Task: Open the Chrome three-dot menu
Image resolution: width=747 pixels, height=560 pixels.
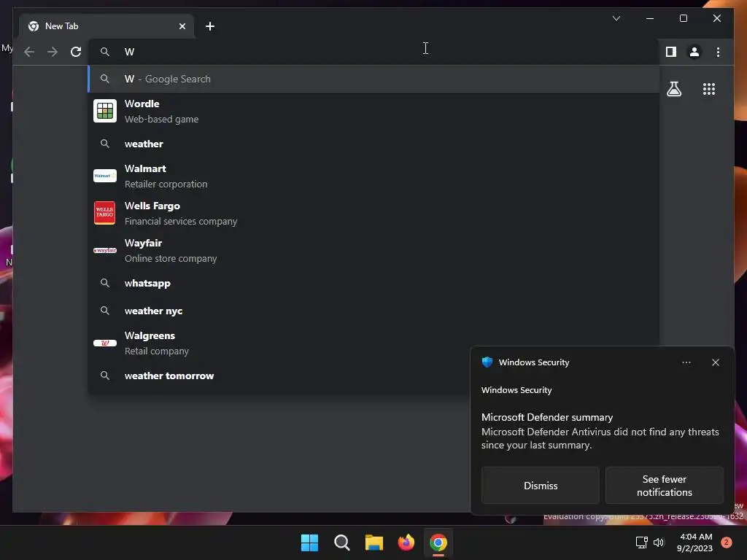Action: tap(718, 52)
